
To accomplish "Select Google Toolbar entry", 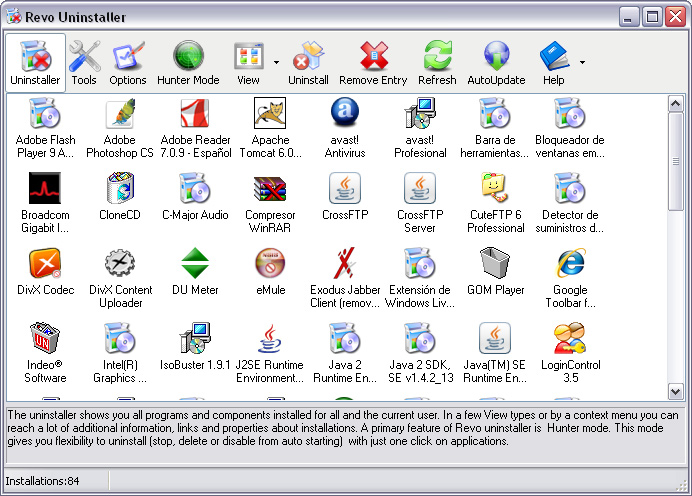I will [570, 278].
